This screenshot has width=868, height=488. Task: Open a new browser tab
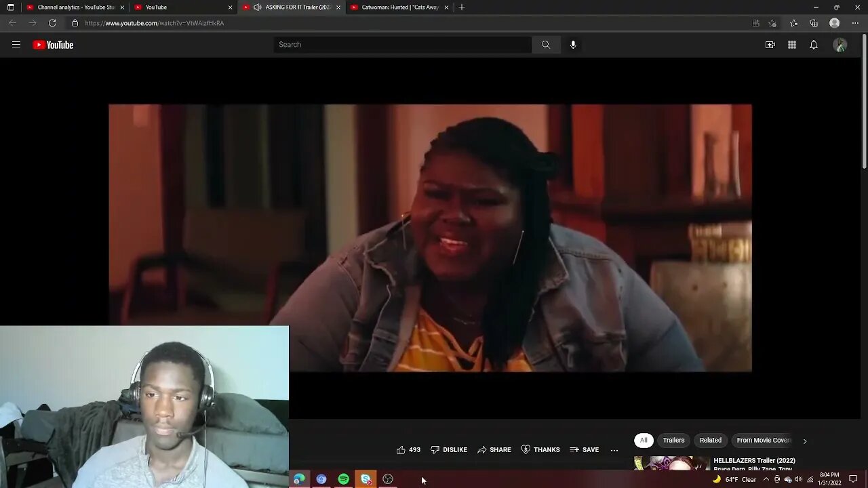click(462, 7)
